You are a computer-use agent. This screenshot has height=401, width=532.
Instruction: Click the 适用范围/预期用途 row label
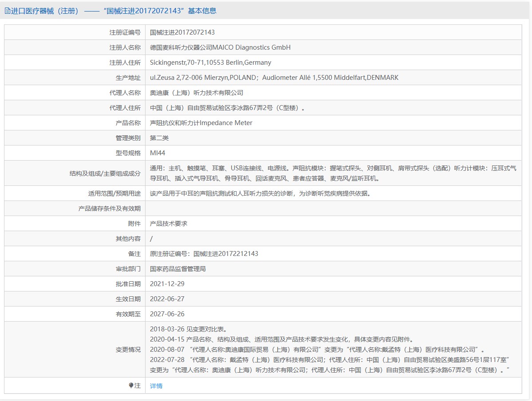point(114,193)
